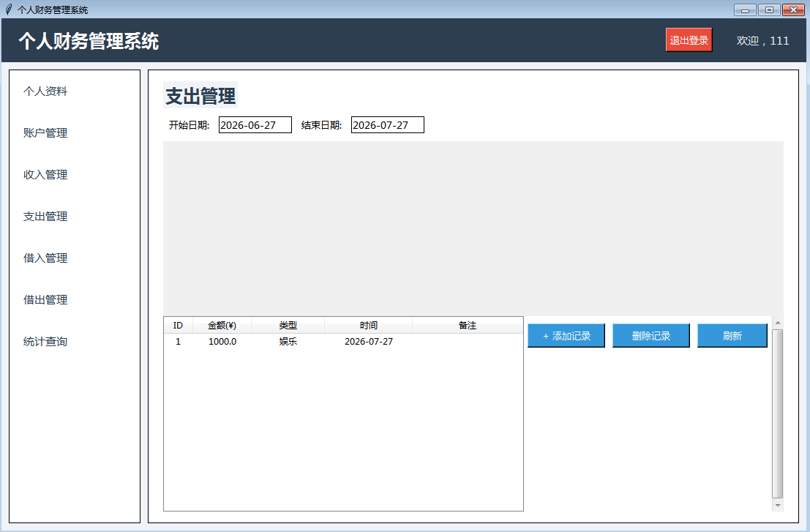The image size is (810, 532).
Task: Click the 删除记录 button
Action: point(651,336)
